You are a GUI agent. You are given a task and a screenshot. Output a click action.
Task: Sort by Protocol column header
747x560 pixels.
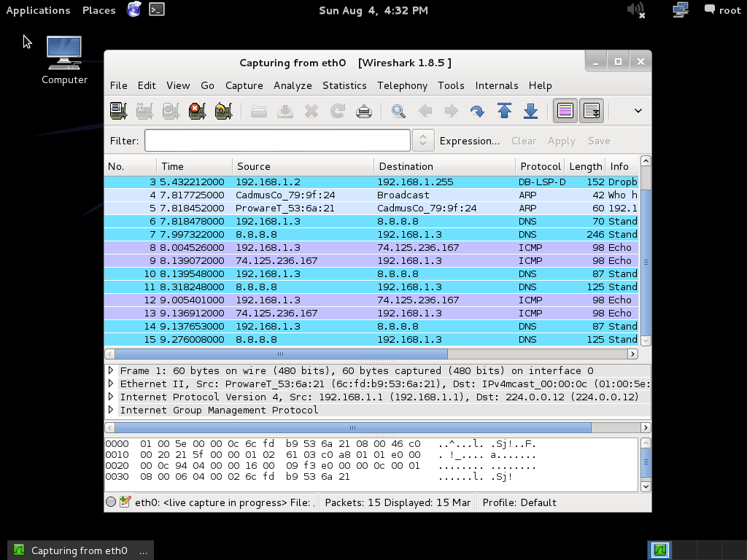point(541,166)
